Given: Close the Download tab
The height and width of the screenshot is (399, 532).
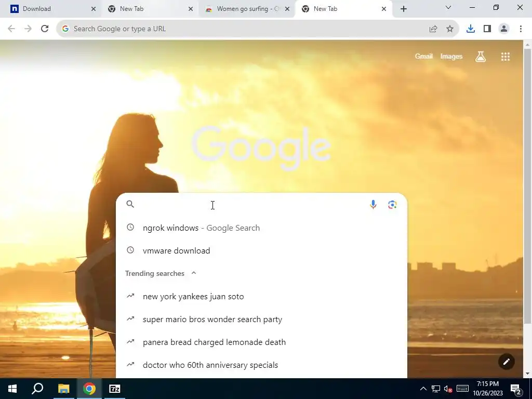Looking at the screenshot, I should click(x=94, y=9).
